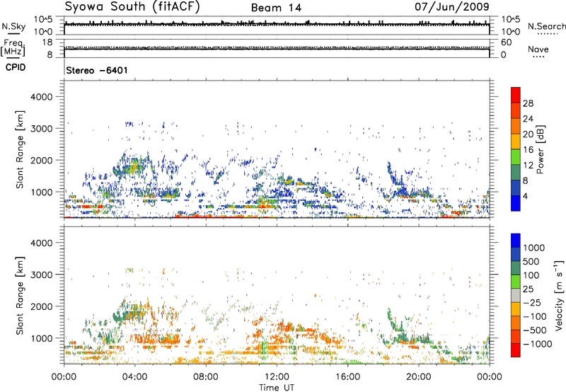The height and width of the screenshot is (392, 566).
Task: Click the "16:00" time axis label
Action: (x=347, y=376)
